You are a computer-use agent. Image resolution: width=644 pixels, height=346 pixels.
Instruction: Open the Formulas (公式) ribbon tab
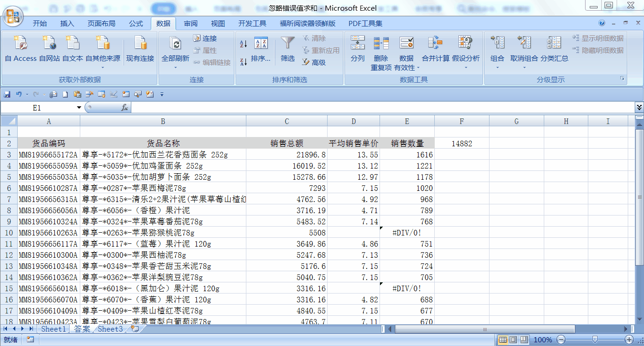pos(136,24)
